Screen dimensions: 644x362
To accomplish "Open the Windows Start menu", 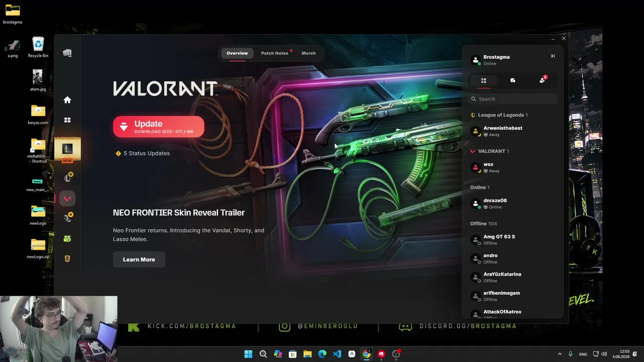I will pyautogui.click(x=248, y=354).
